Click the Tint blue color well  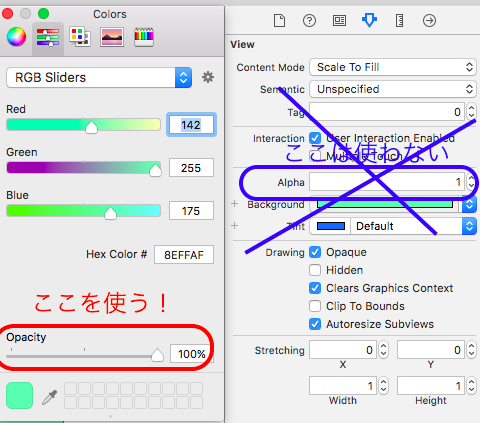coord(331,226)
